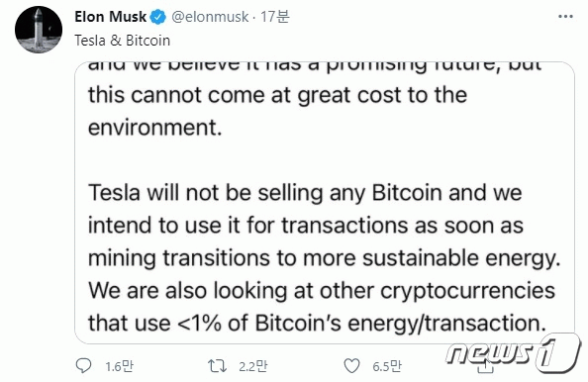Screen dimensions: 588x382
Task: Open Elon Musk's rocket profile picture
Action: 39,30
